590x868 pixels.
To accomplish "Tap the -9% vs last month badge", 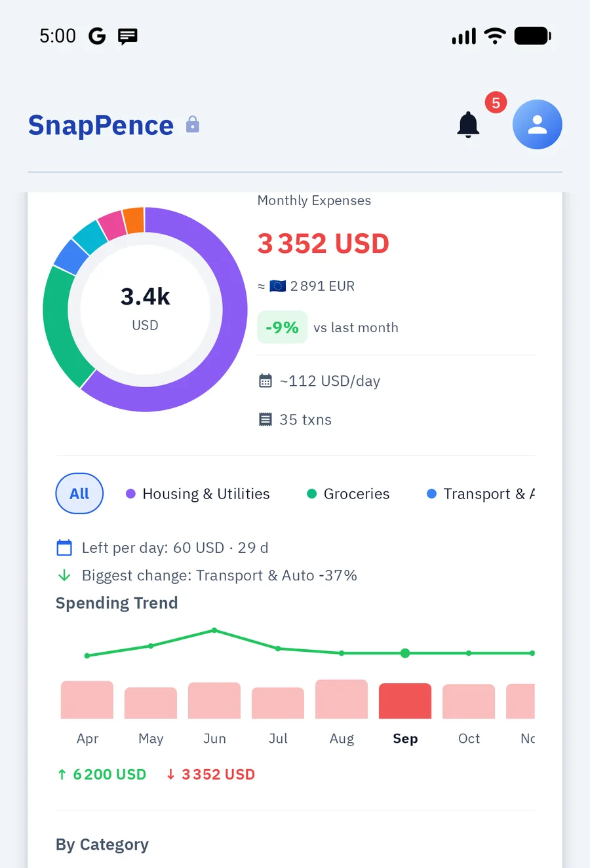I will [x=283, y=327].
